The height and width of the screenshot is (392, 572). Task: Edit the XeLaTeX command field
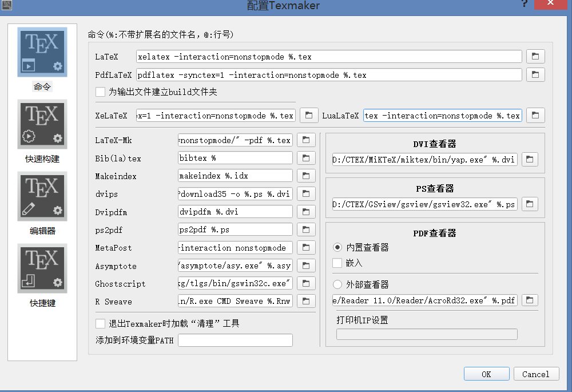(x=216, y=116)
